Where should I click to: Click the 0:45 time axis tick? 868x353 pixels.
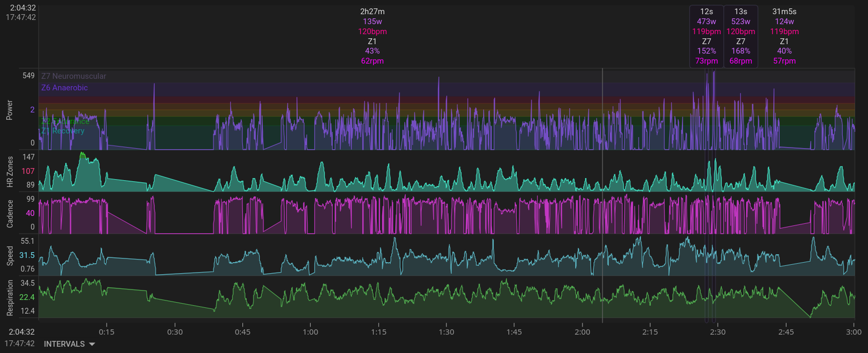tap(243, 332)
